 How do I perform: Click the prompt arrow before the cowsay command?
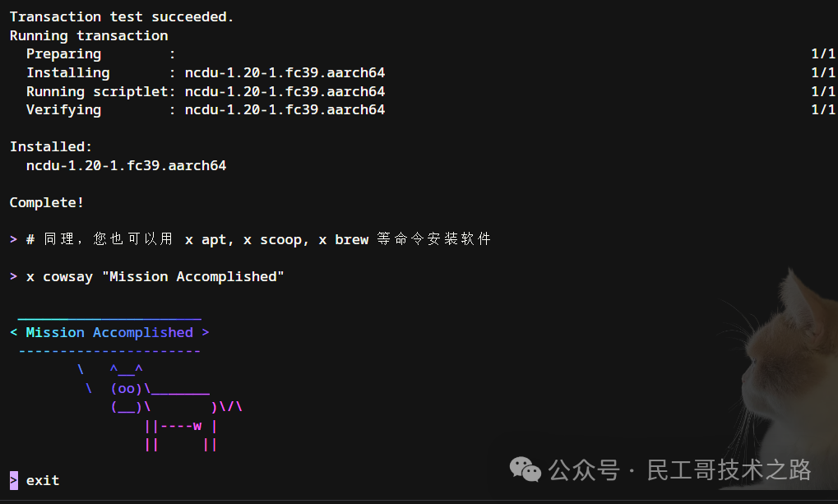tap(13, 277)
